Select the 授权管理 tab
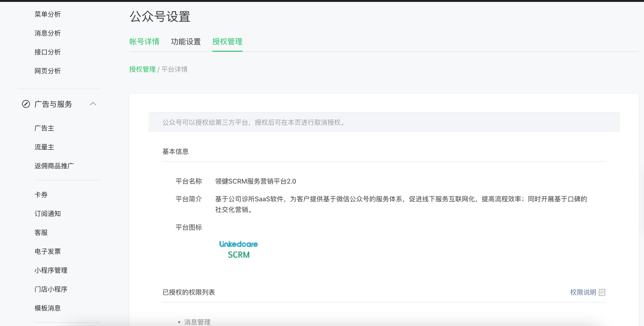 (227, 42)
